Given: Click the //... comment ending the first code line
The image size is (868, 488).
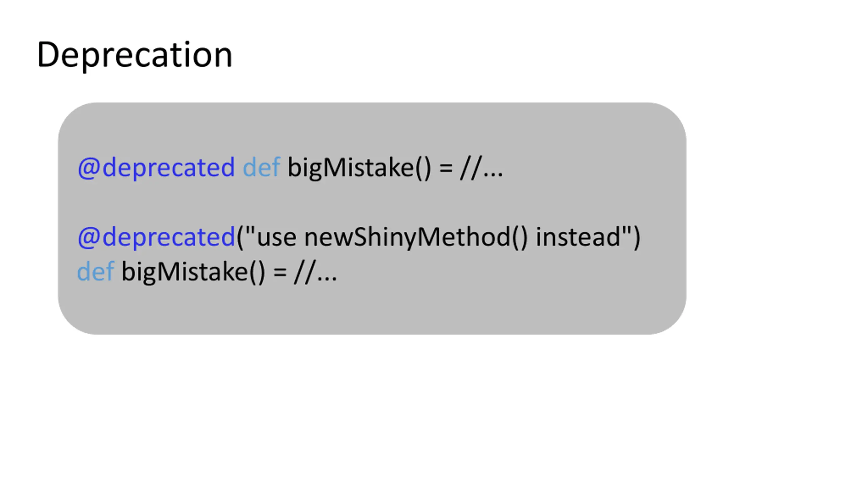Looking at the screenshot, I should pyautogui.click(x=481, y=167).
